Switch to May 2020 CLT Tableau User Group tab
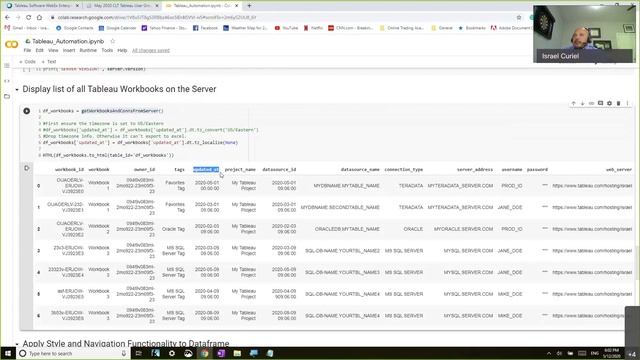 click(122, 6)
